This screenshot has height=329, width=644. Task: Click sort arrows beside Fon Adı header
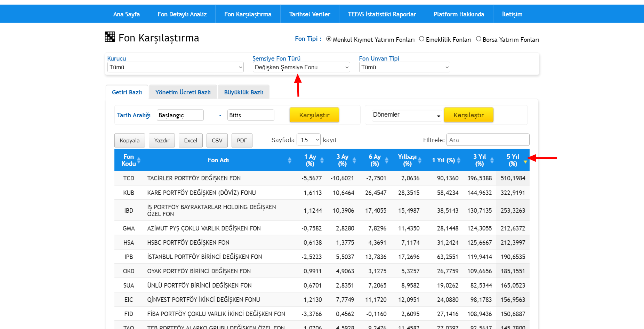coord(289,160)
